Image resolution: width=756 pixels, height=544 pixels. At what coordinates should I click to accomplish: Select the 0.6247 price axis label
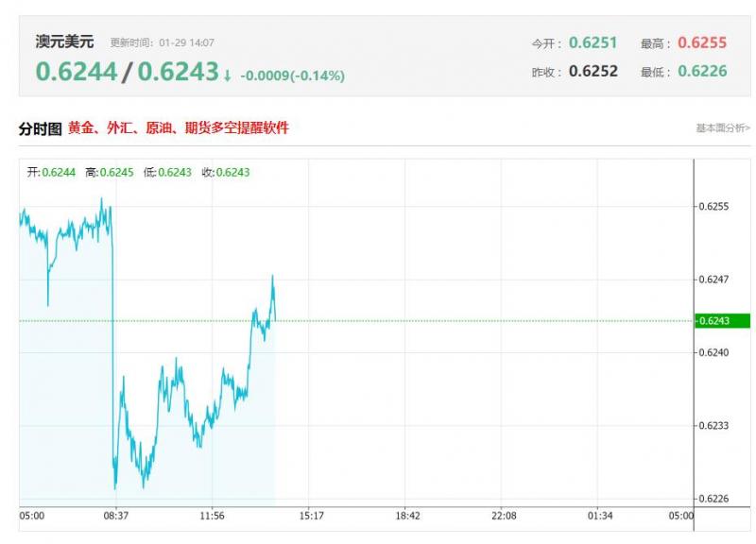tap(713, 280)
